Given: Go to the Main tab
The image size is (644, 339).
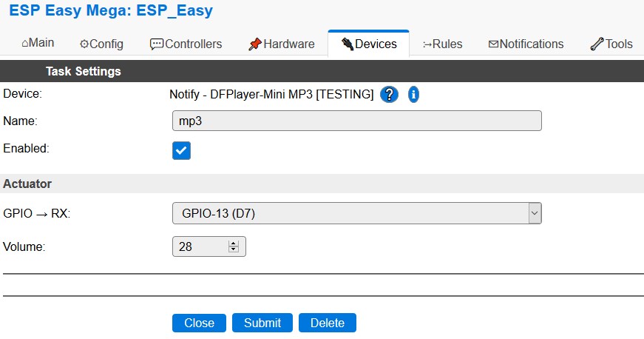Looking at the screenshot, I should pos(38,44).
